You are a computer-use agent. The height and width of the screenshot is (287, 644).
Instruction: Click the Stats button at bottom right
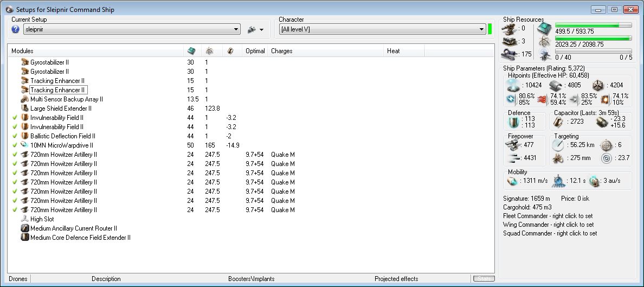[484, 279]
